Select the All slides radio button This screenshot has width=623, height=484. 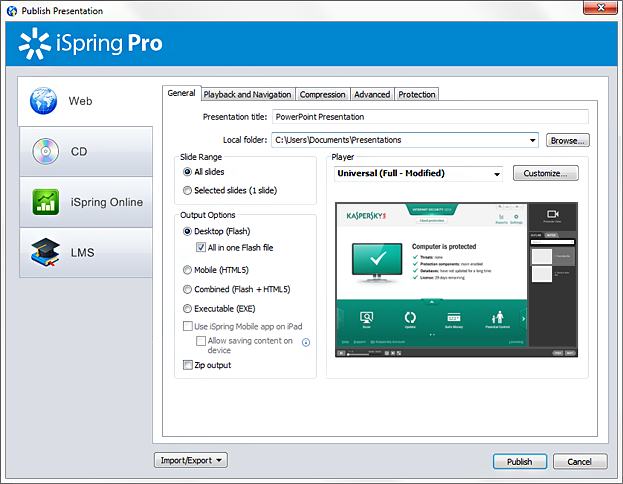187,172
